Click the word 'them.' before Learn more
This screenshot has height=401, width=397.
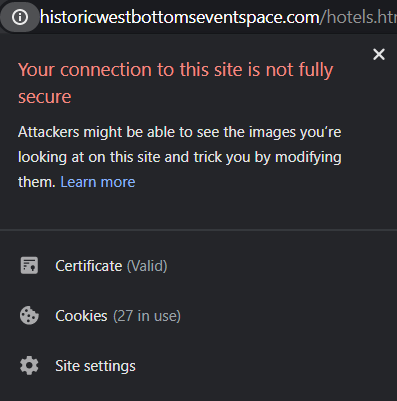pos(37,182)
